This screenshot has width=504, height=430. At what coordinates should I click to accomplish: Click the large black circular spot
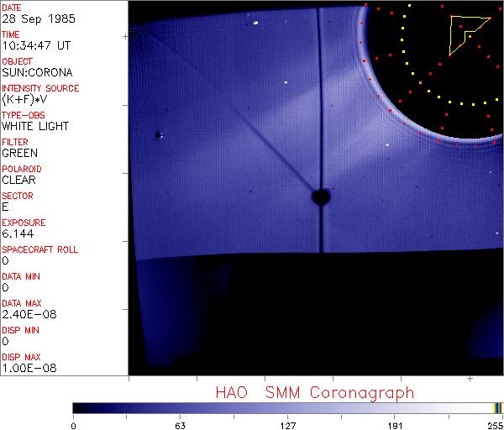point(320,197)
